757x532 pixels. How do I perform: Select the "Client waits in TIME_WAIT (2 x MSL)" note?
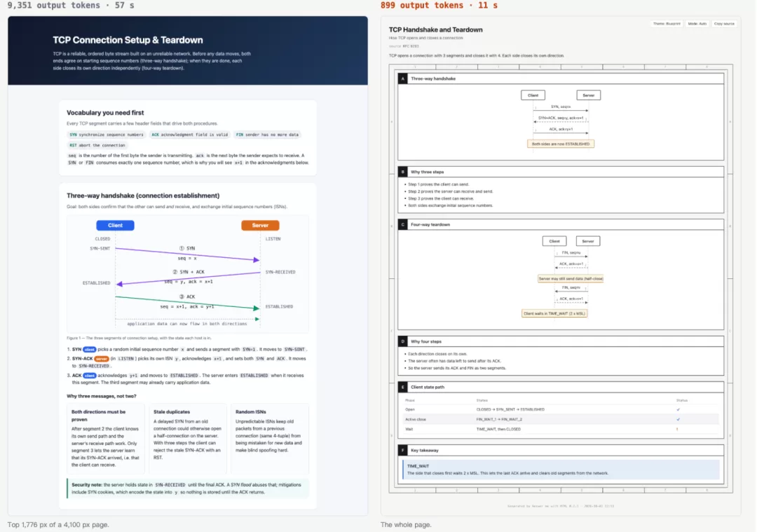tap(554, 313)
